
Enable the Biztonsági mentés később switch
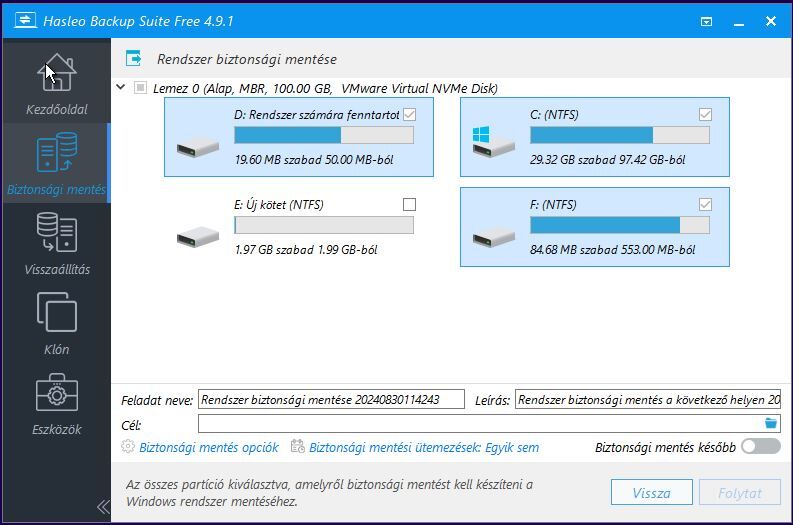(761, 447)
